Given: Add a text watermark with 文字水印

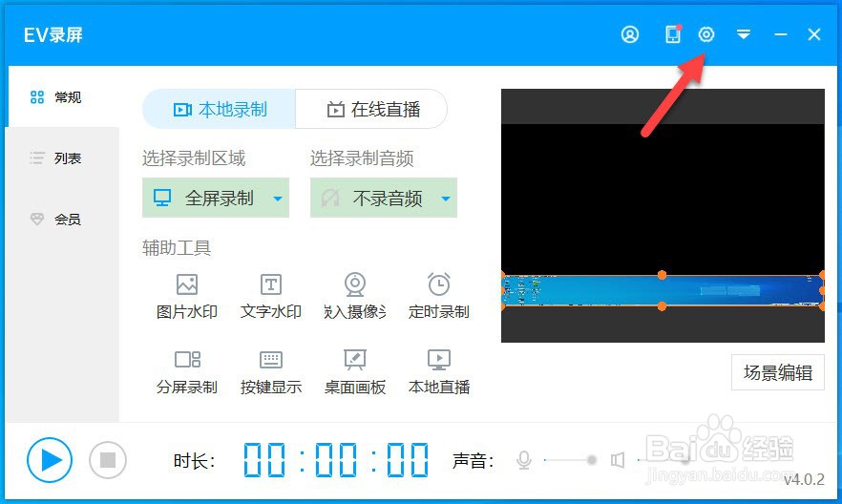Looking at the screenshot, I should coord(271,296).
